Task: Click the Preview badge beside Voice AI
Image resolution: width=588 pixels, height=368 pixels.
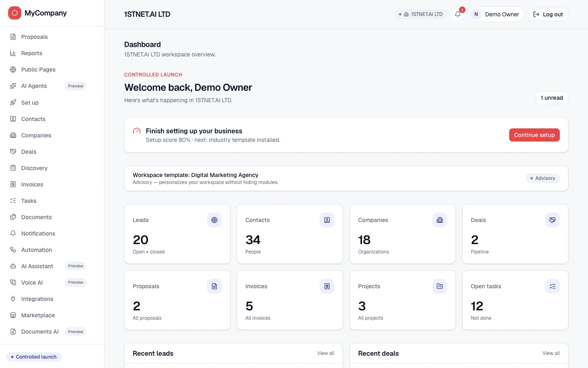Action: (76, 283)
